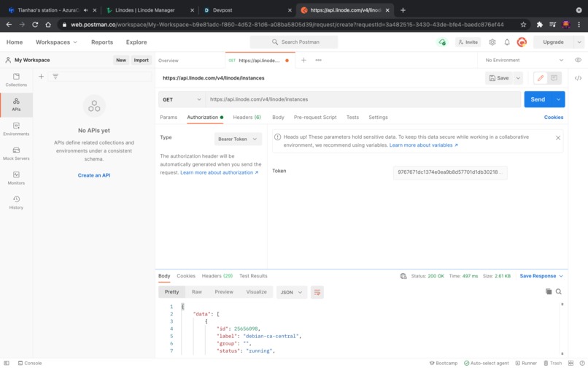Screen dimensions: 588x368
Task: Open the code snippet icon
Action: [x=578, y=78]
